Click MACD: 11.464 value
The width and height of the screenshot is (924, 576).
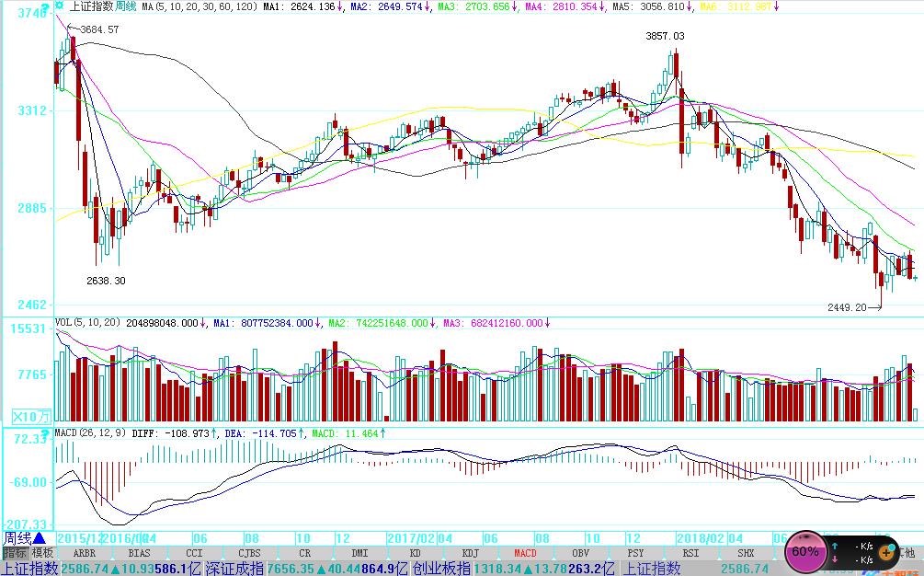pyautogui.click(x=345, y=433)
